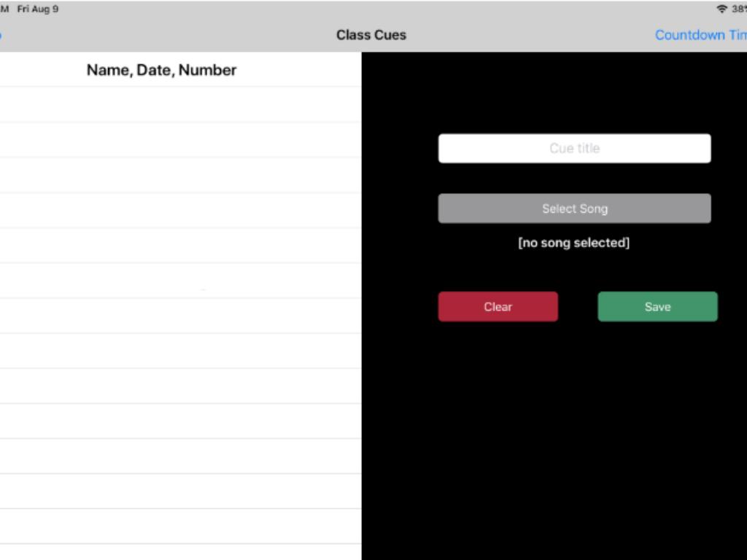Tap the battery percentage in status bar
This screenshot has height=560, width=747.
point(738,9)
